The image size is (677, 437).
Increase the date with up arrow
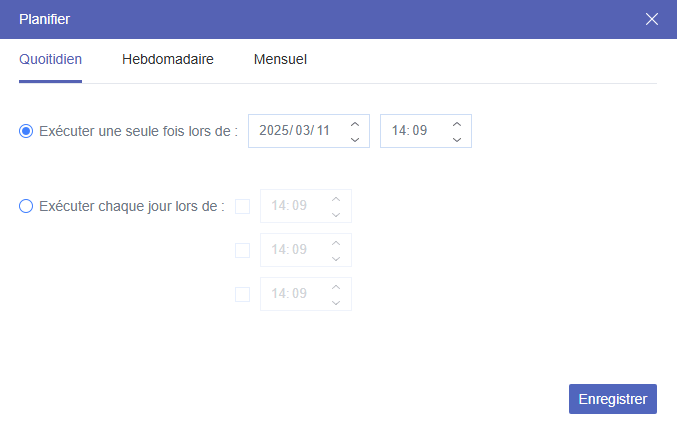[x=354, y=124]
